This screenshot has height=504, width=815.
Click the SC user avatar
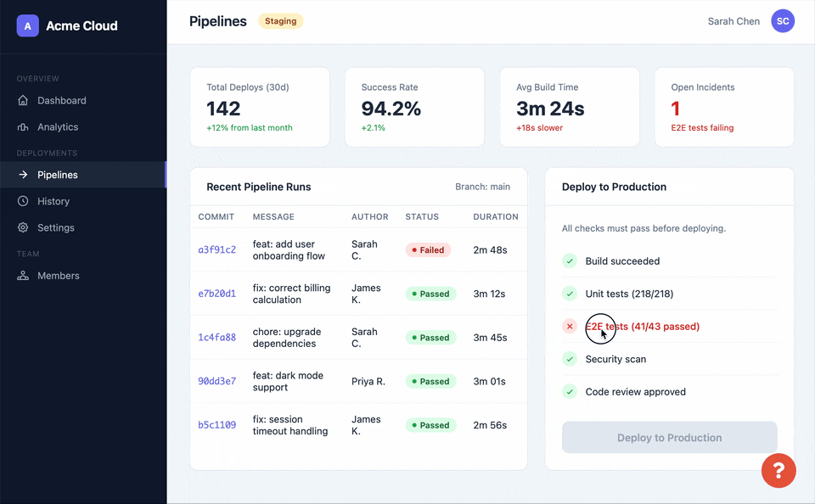point(783,21)
